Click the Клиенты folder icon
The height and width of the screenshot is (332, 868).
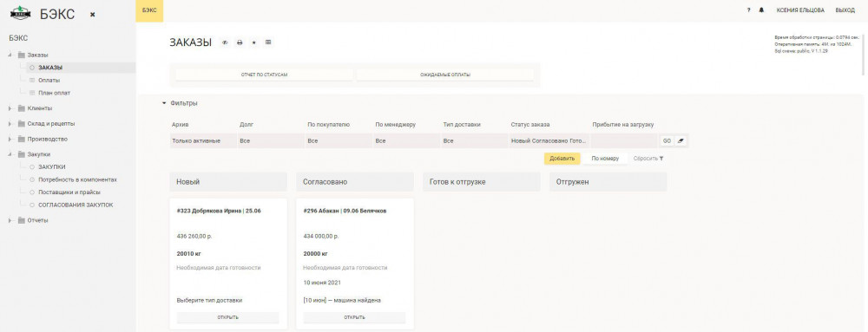22,108
